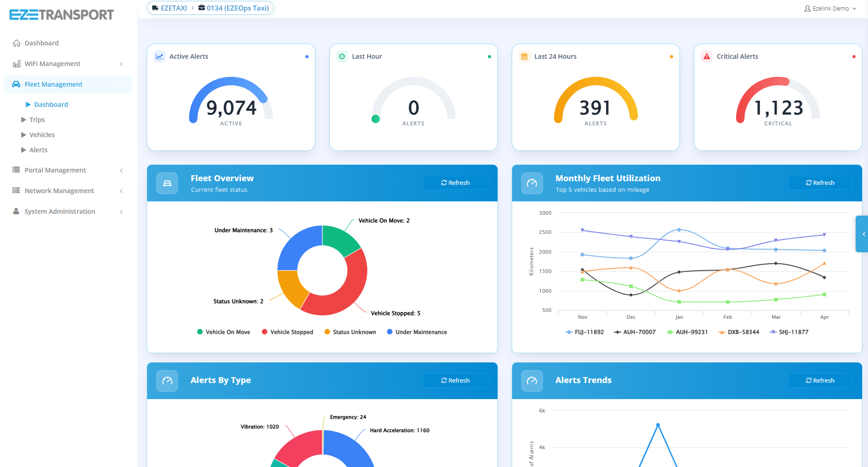
Task: Toggle SHJ-11877 series in utilization legend
Action: [789, 332]
